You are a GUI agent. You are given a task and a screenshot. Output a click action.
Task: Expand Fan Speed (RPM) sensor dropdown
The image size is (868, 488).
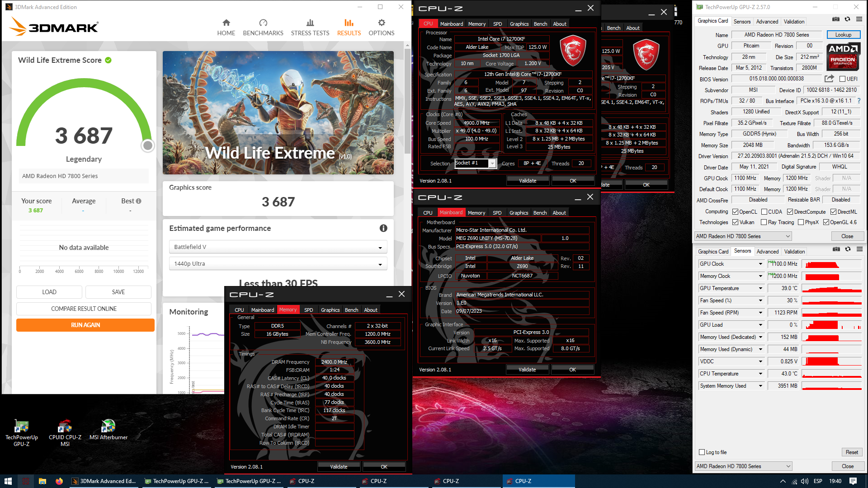point(760,313)
